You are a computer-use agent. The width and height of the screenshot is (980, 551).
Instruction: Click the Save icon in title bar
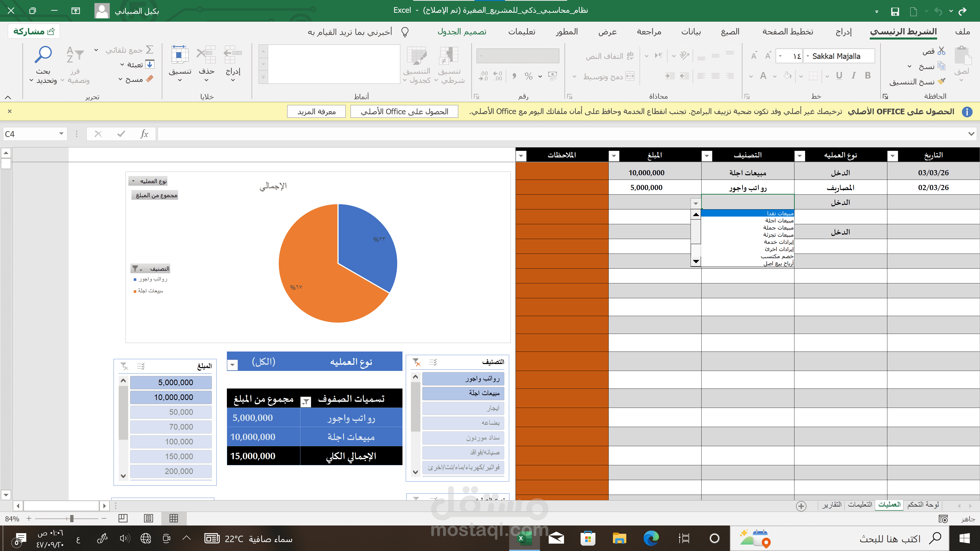(895, 11)
